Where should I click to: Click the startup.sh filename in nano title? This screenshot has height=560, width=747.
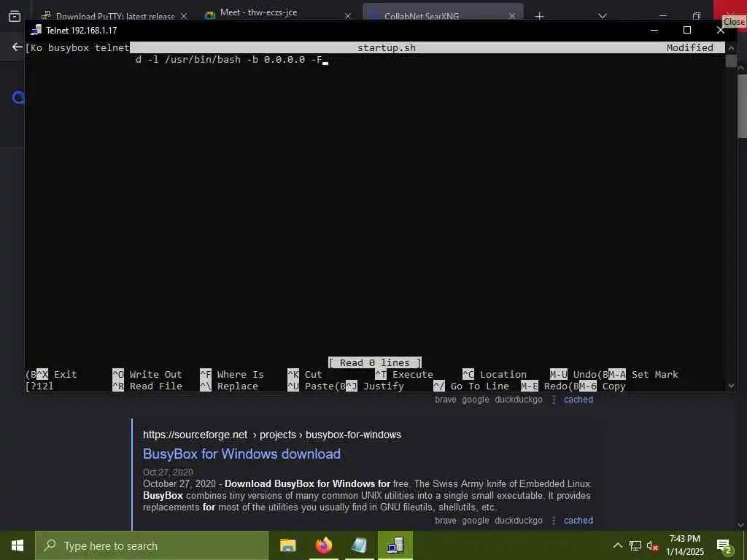(387, 47)
